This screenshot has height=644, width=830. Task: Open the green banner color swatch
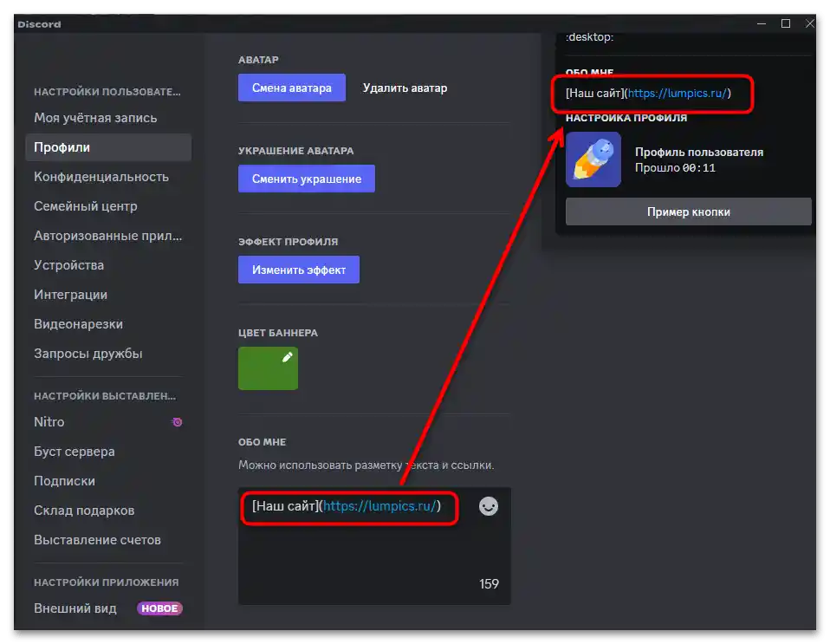coord(268,368)
